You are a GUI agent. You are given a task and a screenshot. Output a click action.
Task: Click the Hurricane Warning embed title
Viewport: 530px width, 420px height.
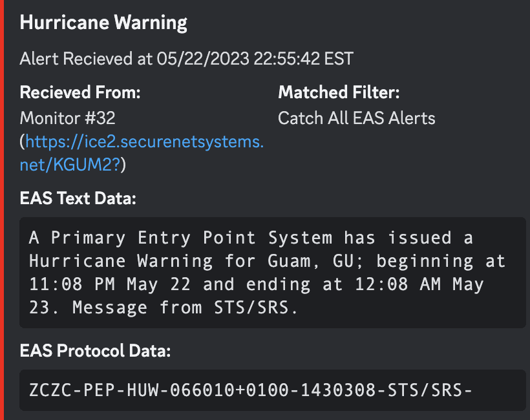click(x=103, y=23)
